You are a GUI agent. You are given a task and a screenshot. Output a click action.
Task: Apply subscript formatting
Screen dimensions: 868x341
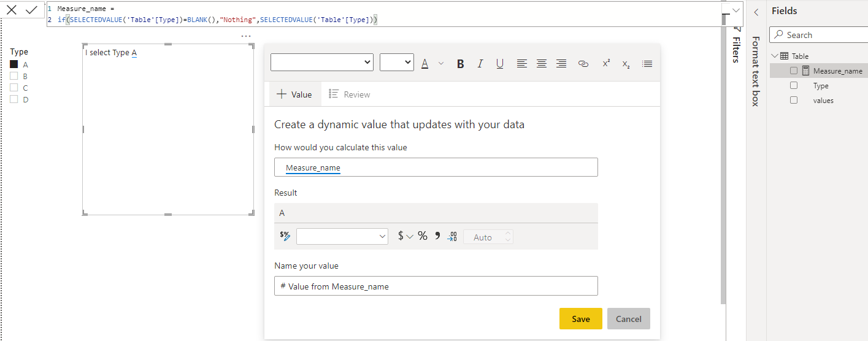click(x=626, y=64)
